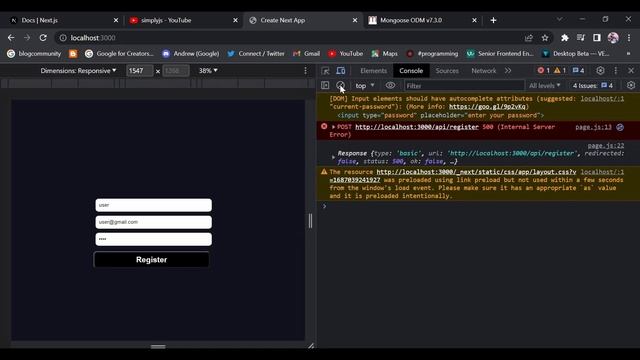Close the simplyjs YouTube tab
Screen dimensions: 640x360
point(235,20)
